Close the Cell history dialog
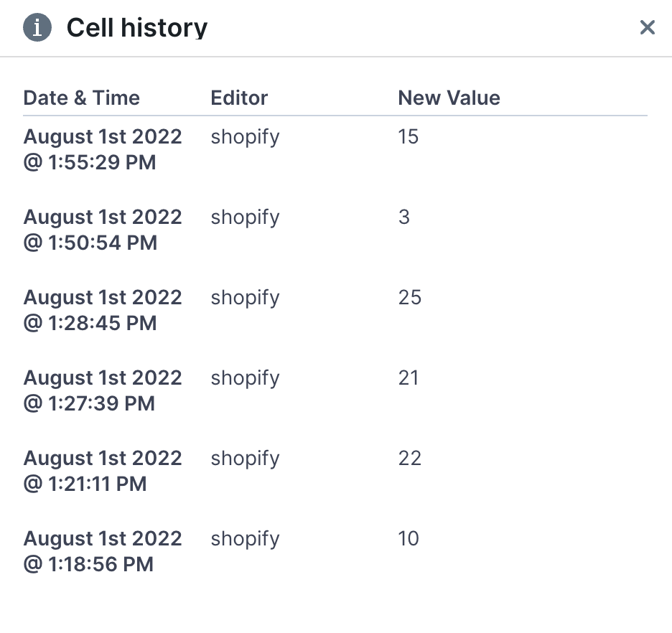This screenshot has height=633, width=672. [648, 27]
